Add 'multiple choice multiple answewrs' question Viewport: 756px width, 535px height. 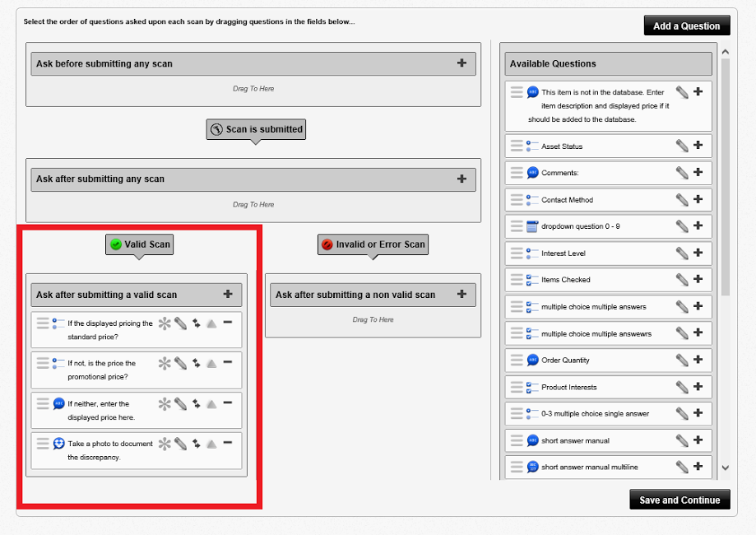[x=698, y=333]
